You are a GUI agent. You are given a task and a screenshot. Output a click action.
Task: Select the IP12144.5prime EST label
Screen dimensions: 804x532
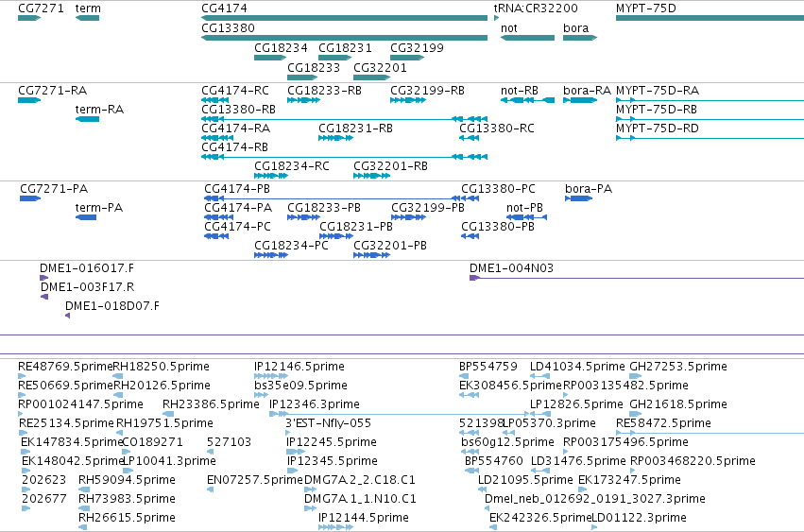[364, 518]
